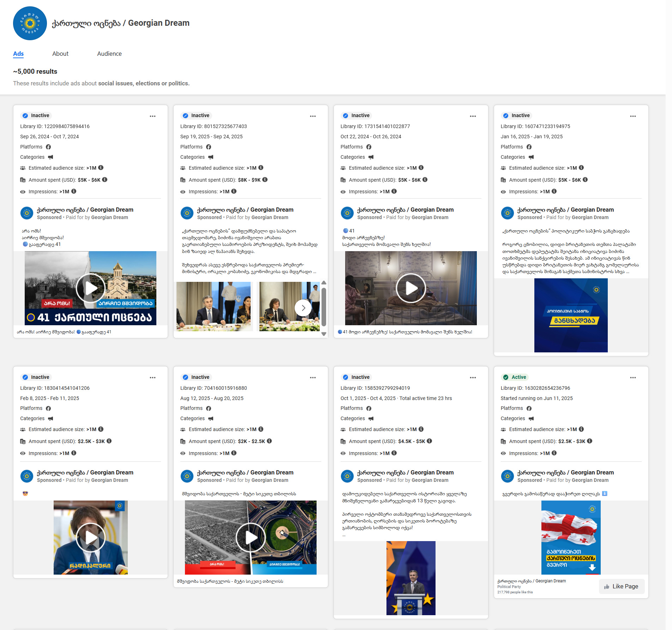
Task: Click Facebook platform icon on Sep 19, 2025 ad
Action: click(x=209, y=147)
